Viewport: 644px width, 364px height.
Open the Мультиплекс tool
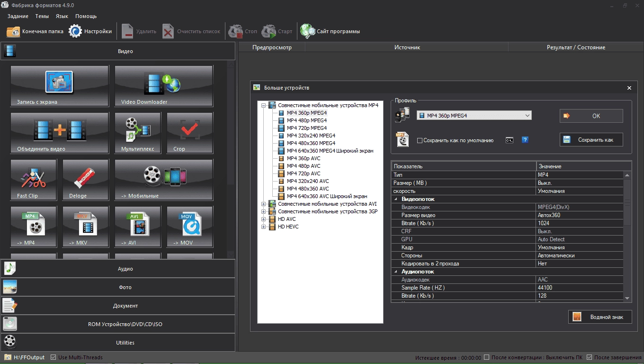(138, 133)
